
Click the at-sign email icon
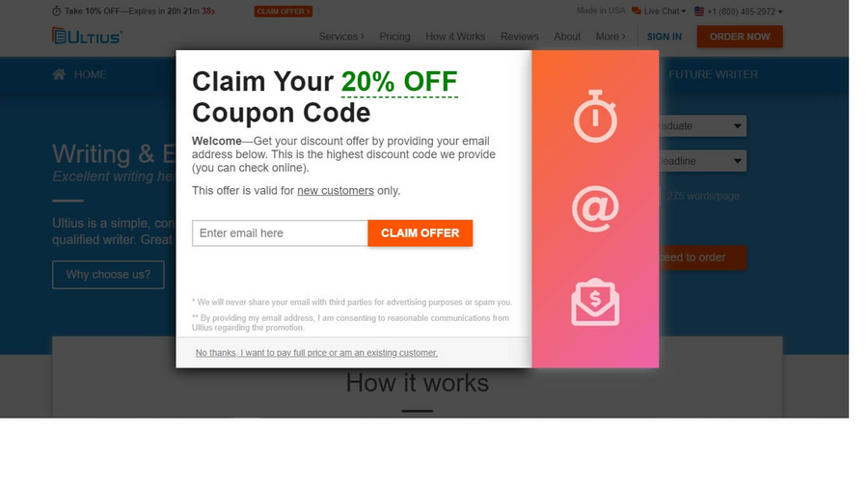tap(595, 208)
